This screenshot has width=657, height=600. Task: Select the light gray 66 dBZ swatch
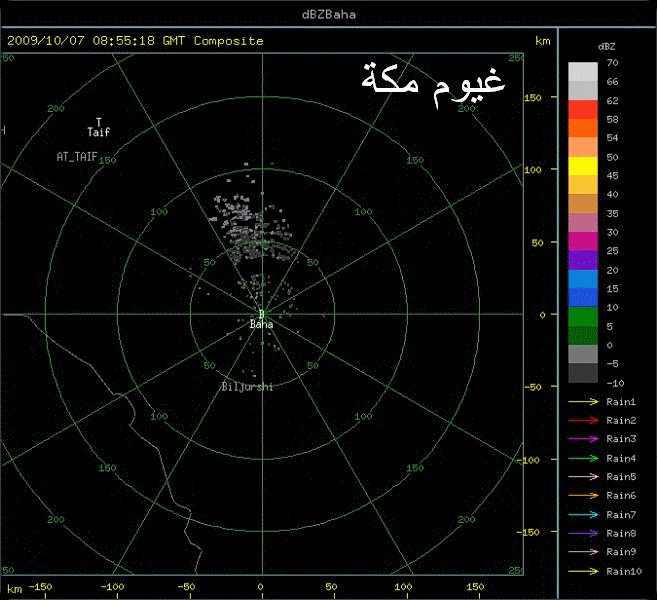tap(583, 72)
